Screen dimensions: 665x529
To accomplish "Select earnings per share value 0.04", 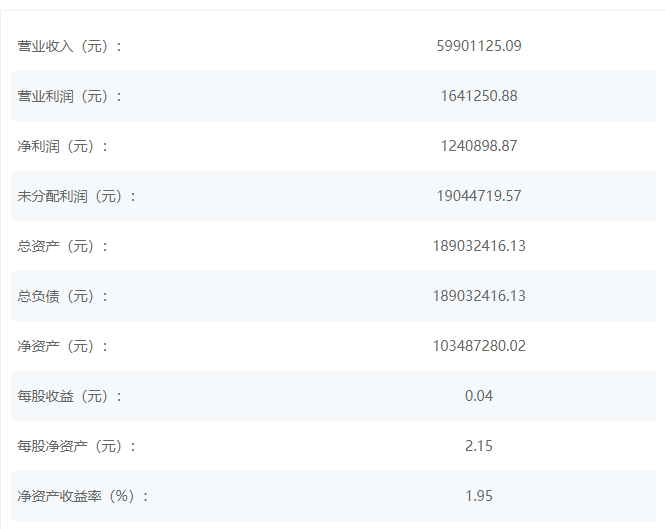I will (x=479, y=396).
